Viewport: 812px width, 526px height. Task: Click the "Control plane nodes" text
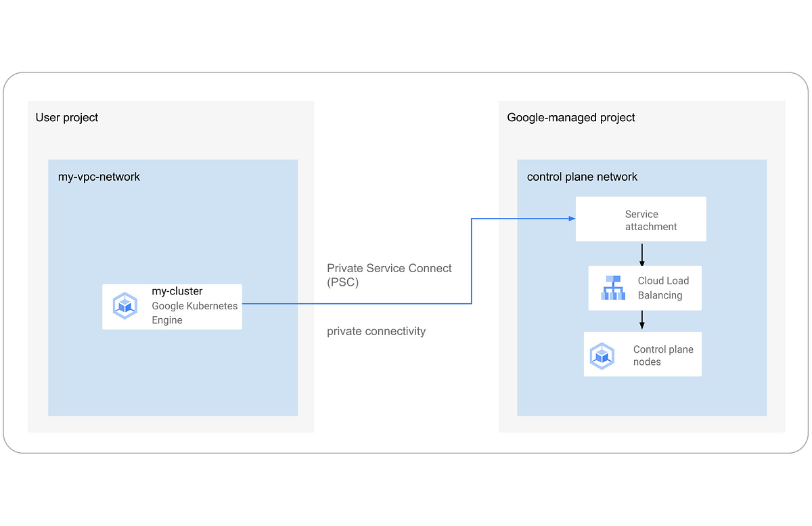663,355
